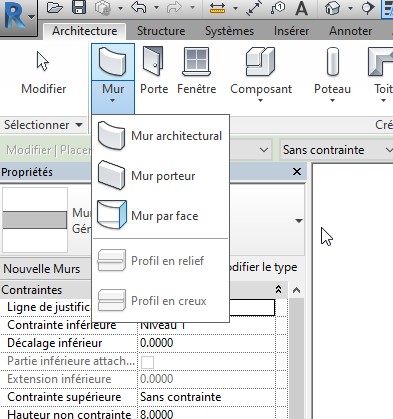Click the properties scrollbar up arrow
The width and height of the screenshot is (393, 419).
pos(296,290)
